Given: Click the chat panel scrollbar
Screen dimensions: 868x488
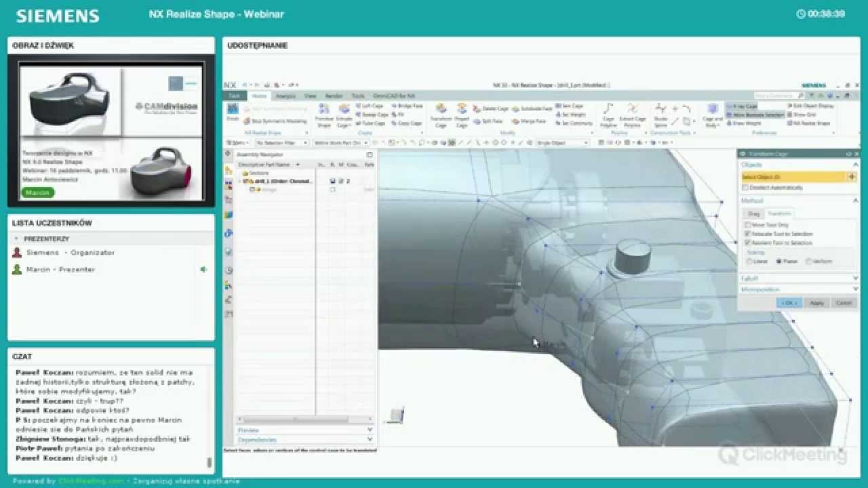Looking at the screenshot, I should 209,463.
